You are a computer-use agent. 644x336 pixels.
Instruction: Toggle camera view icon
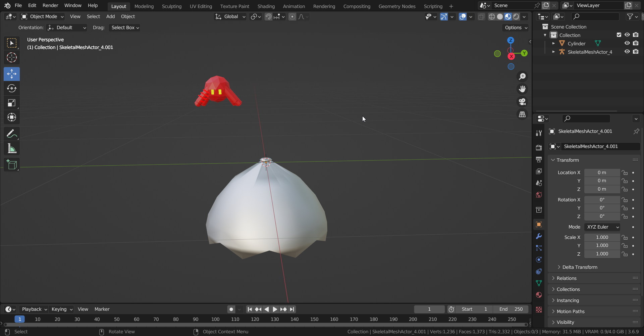[522, 102]
